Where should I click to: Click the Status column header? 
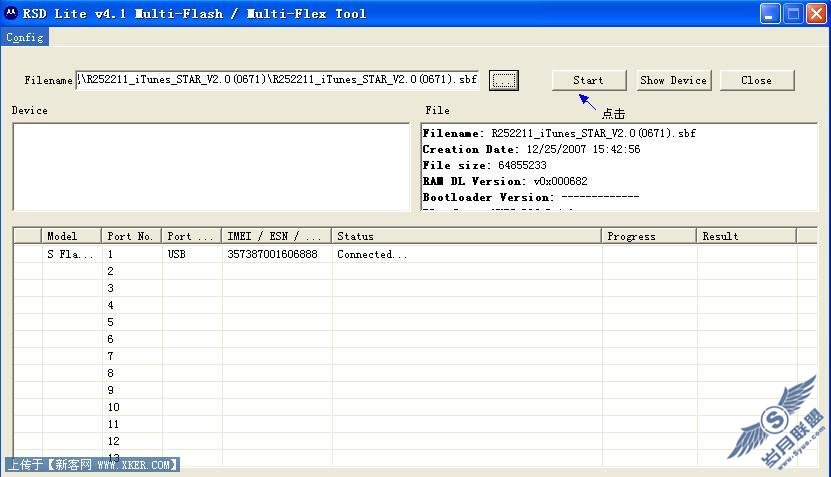(x=466, y=236)
